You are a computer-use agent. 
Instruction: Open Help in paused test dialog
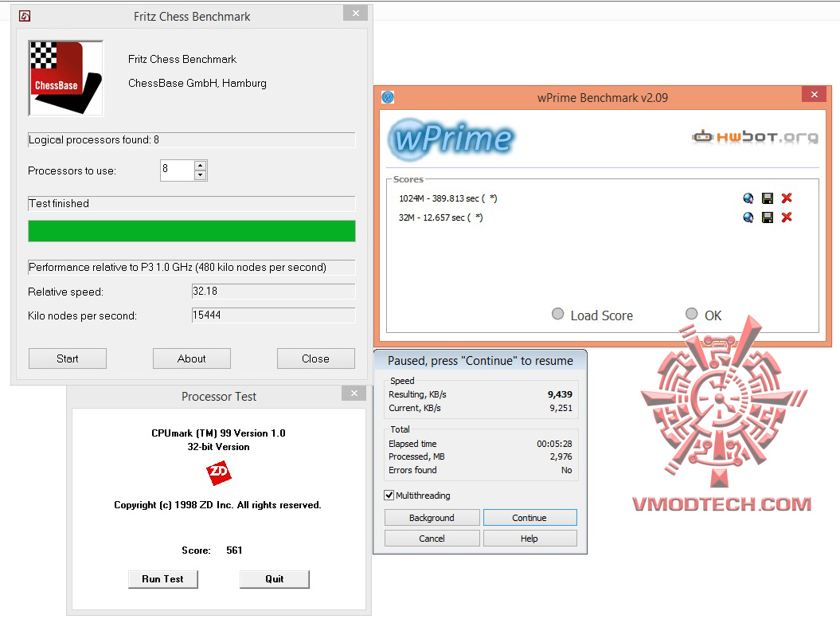tap(529, 538)
